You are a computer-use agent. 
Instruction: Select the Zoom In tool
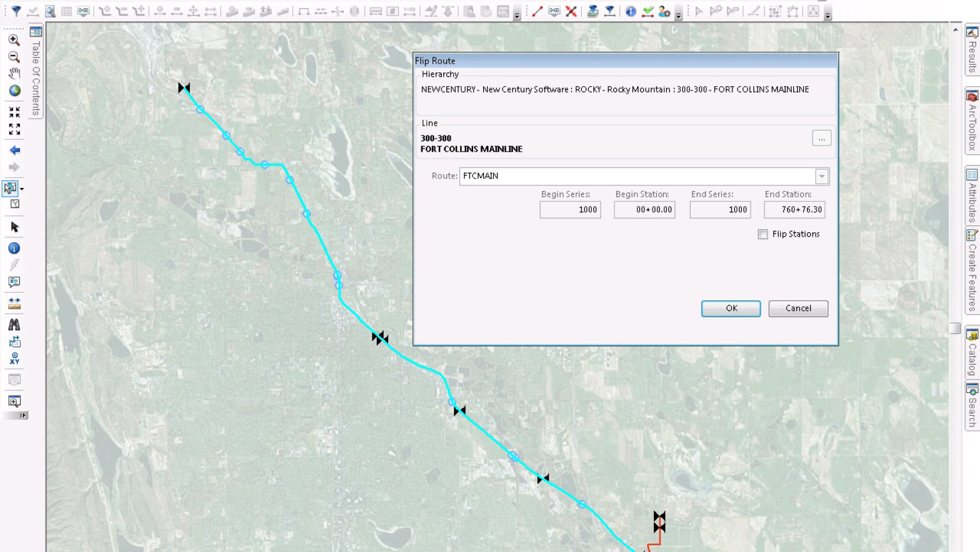tap(14, 40)
